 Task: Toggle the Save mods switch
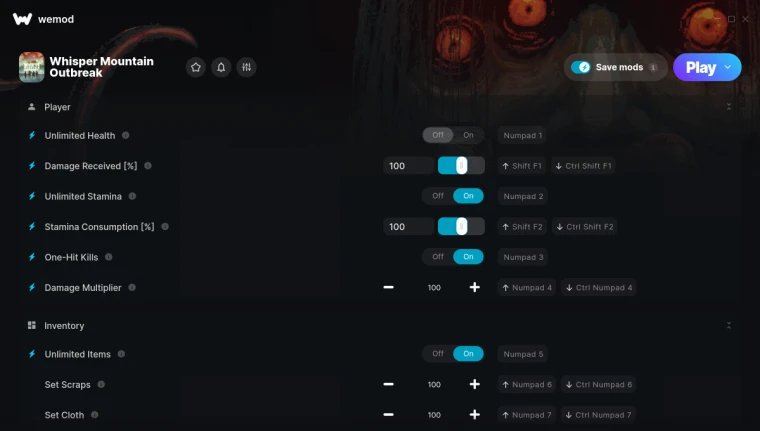click(x=581, y=67)
